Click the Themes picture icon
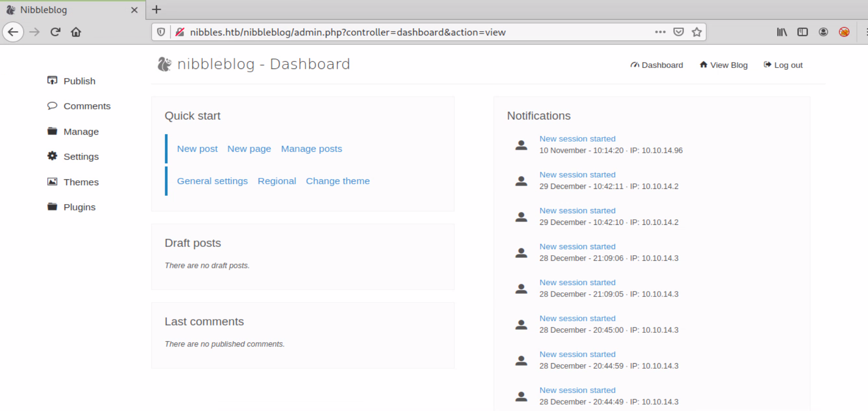The height and width of the screenshot is (411, 868). [52, 182]
